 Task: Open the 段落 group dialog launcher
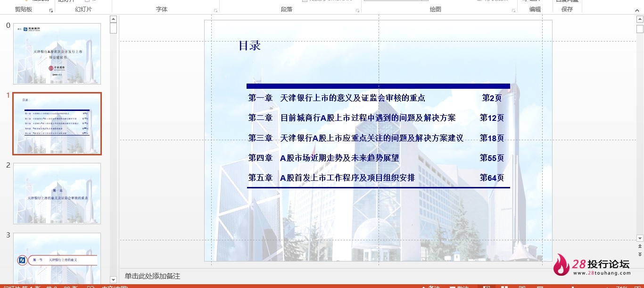(x=358, y=10)
